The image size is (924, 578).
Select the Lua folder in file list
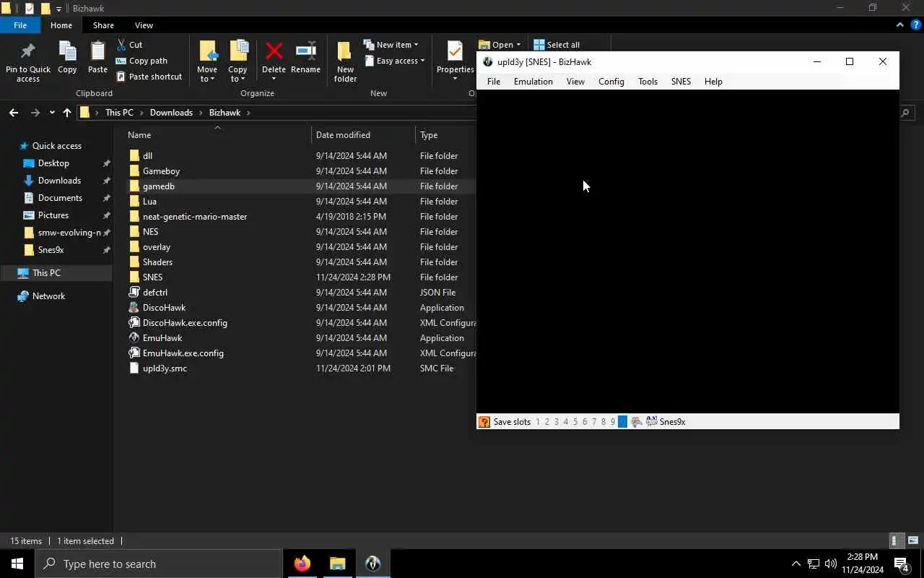pyautogui.click(x=149, y=202)
